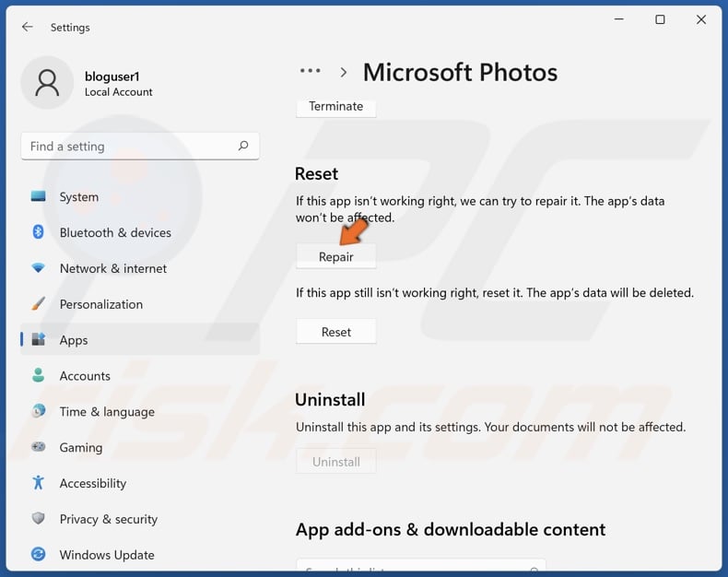Click the Microsoft Photos page title
This screenshot has height=577, width=728.
point(460,73)
